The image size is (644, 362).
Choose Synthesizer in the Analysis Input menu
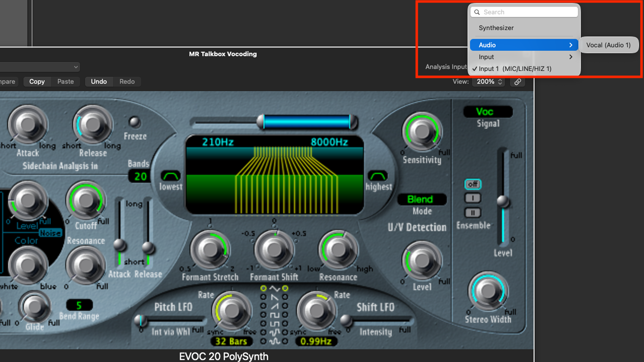click(524, 28)
